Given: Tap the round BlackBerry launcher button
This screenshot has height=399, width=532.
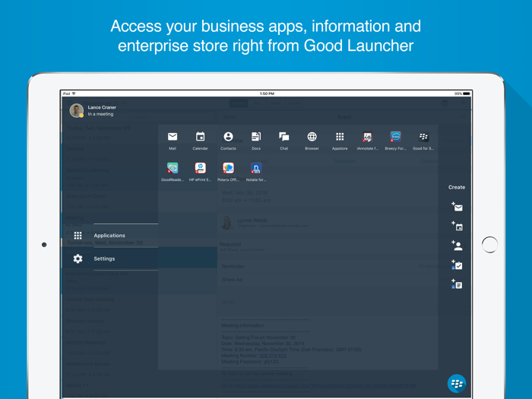Looking at the screenshot, I should point(457,384).
